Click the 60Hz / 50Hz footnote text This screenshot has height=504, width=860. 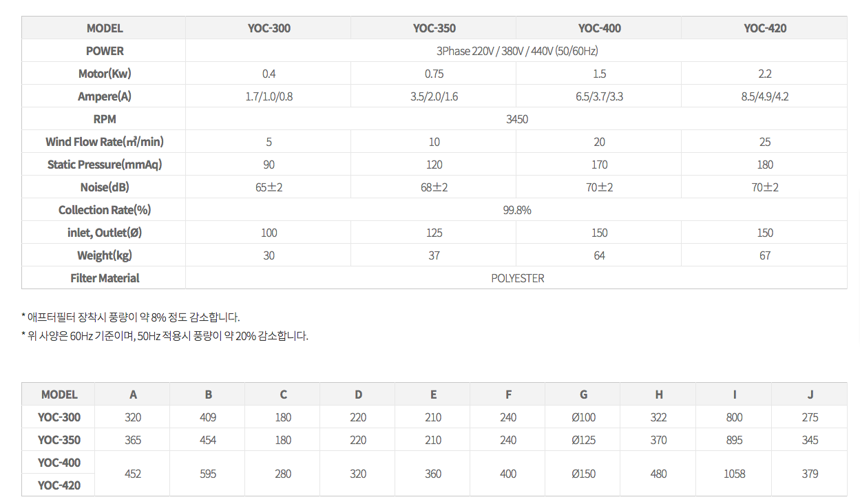point(165,337)
